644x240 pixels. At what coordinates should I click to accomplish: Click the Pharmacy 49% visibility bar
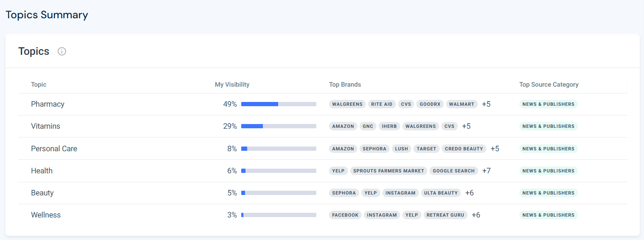pyautogui.click(x=279, y=104)
